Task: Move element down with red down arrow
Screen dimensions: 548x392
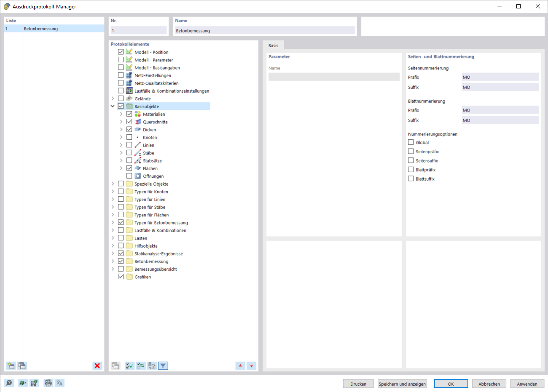Action: pos(252,366)
